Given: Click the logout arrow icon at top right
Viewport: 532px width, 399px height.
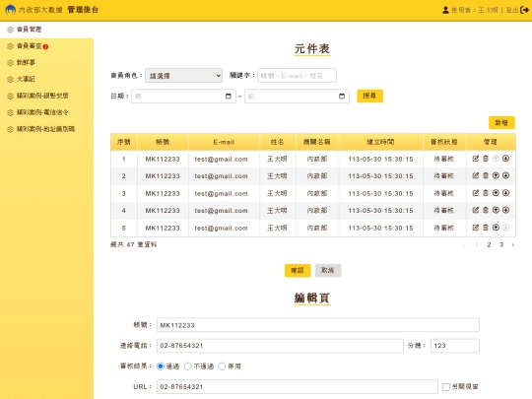Looking at the screenshot, I should pos(524,10).
